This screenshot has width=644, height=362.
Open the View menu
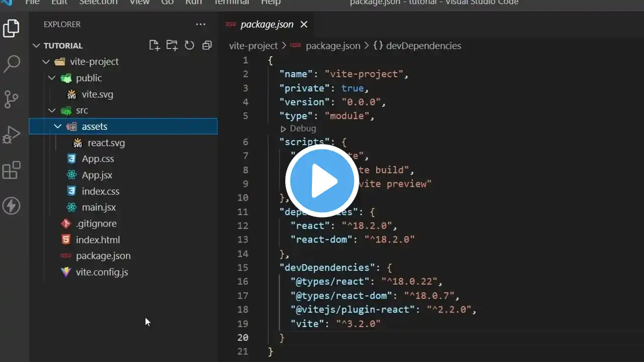pyautogui.click(x=139, y=3)
